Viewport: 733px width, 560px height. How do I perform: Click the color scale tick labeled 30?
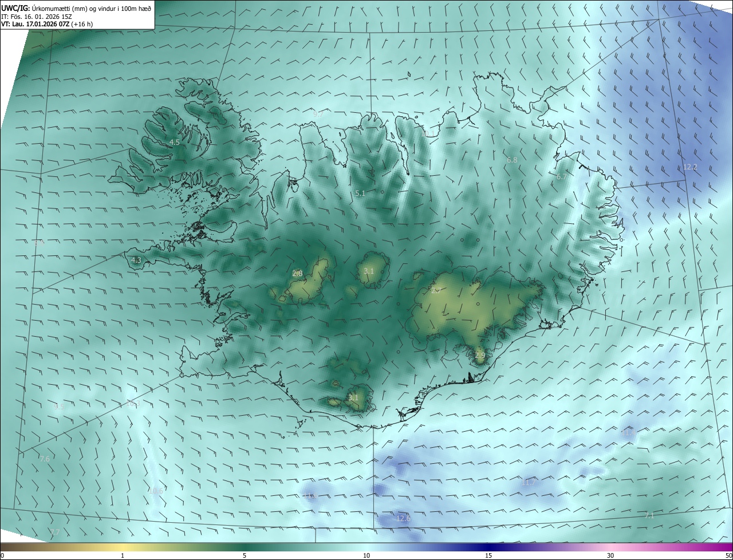coord(610,555)
